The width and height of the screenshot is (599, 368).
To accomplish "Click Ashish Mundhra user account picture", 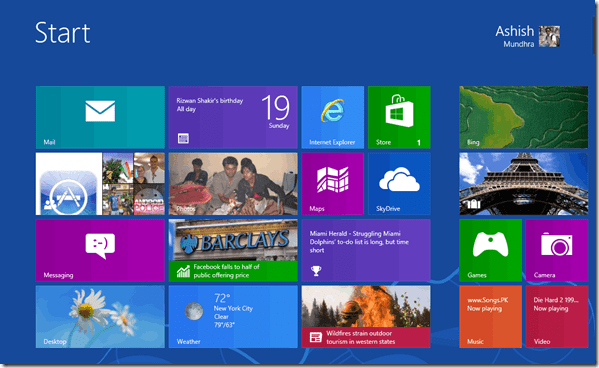I will tap(549, 36).
